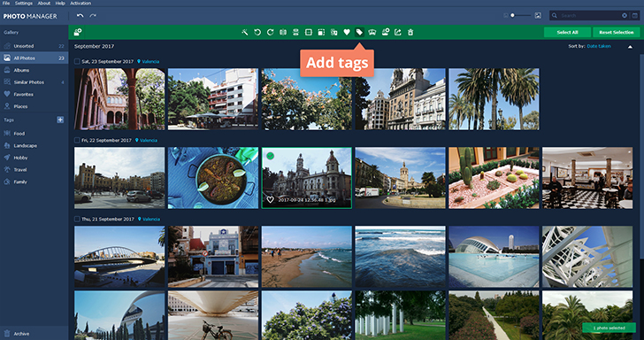644x340 pixels.
Task: Rotate photo clockwise
Action: tap(271, 32)
